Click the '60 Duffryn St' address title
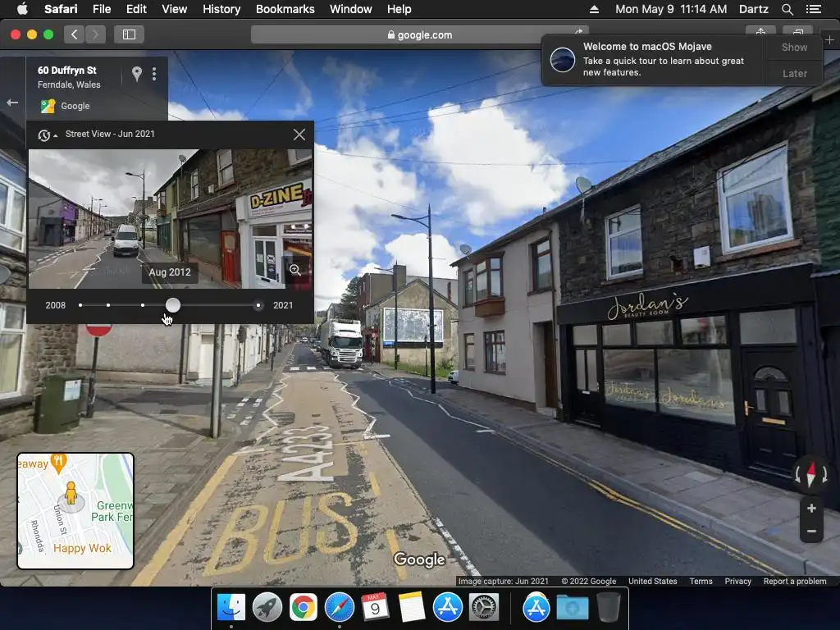840x630 pixels. tap(67, 71)
